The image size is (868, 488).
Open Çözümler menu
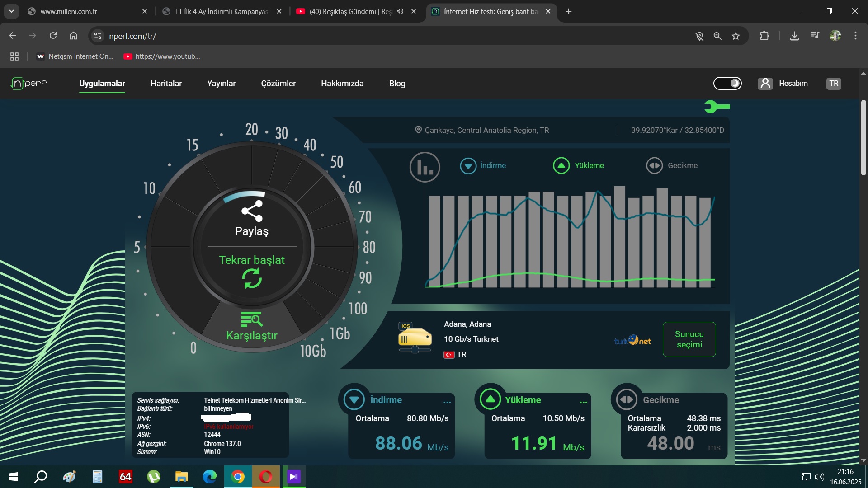point(278,84)
